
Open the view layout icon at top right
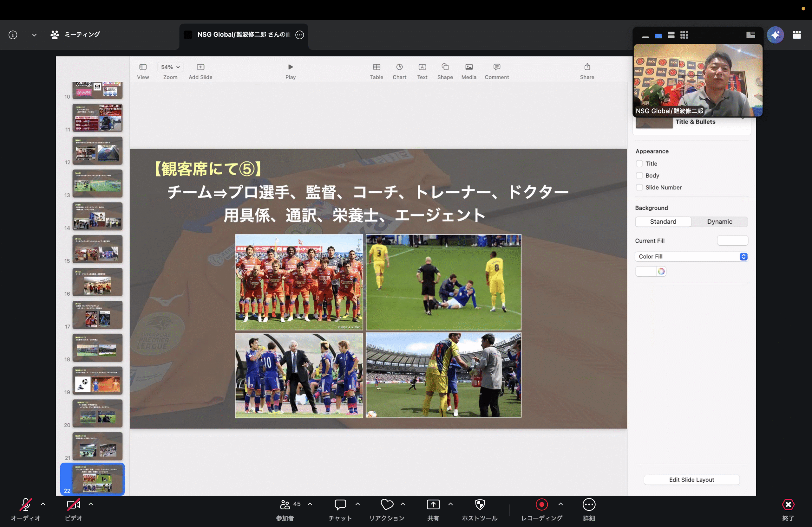click(x=797, y=35)
